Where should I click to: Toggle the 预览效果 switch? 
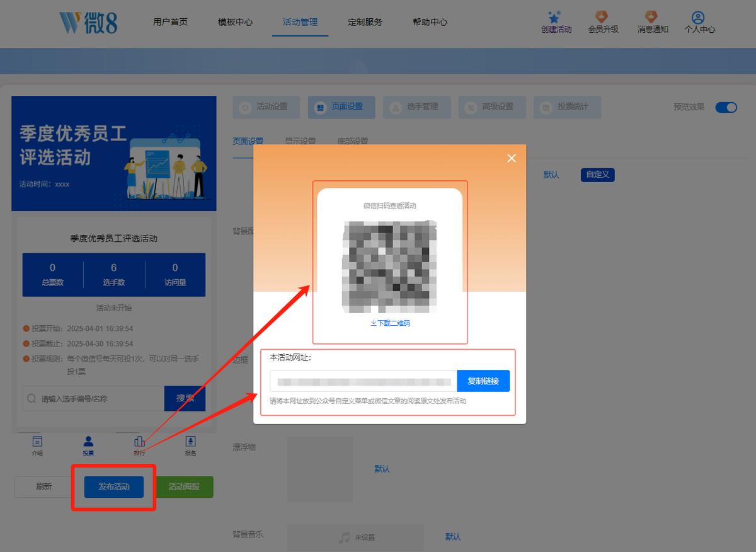[726, 107]
